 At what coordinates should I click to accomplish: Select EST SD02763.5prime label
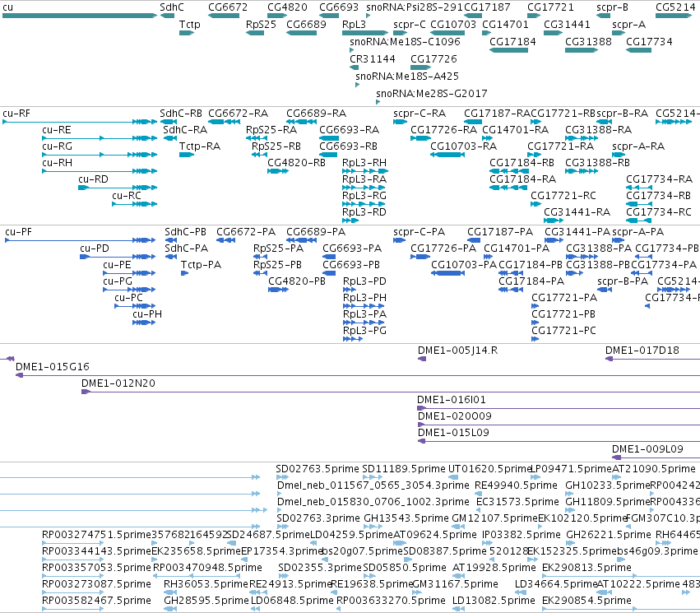[318, 469]
